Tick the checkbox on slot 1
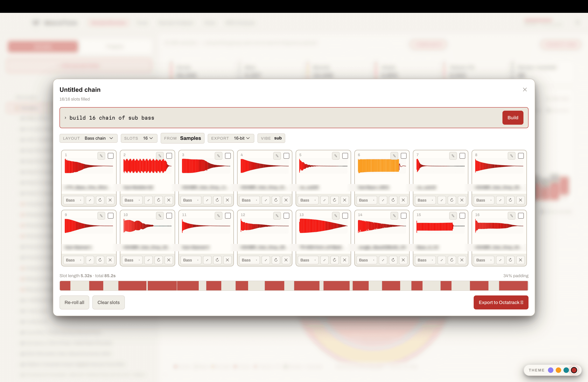 click(111, 156)
